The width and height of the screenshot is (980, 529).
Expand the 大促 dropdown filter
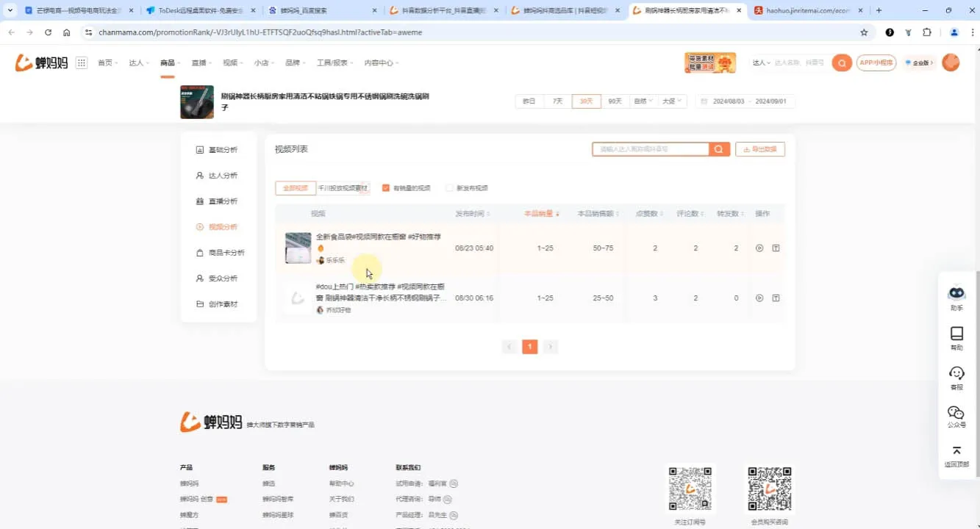click(x=671, y=101)
